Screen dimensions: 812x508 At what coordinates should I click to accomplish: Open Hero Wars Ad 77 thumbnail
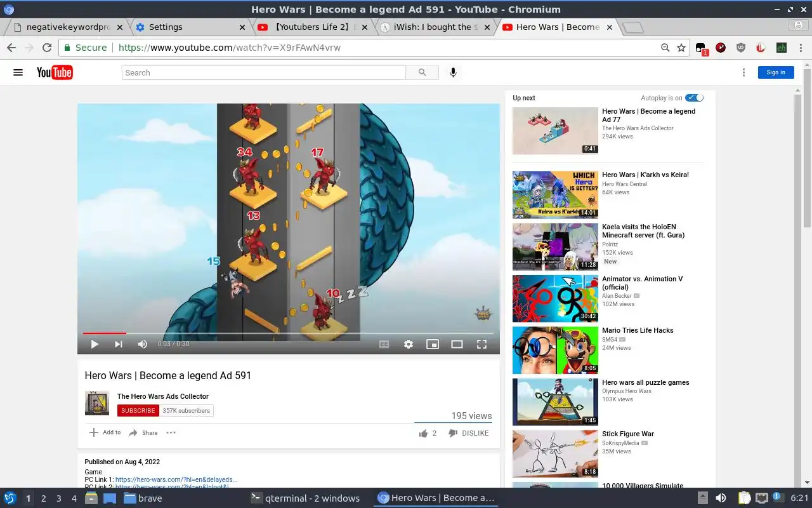click(555, 130)
